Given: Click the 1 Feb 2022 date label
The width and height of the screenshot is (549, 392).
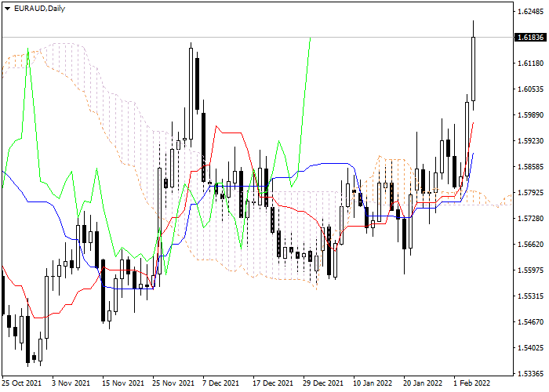Looking at the screenshot, I should [x=471, y=383].
